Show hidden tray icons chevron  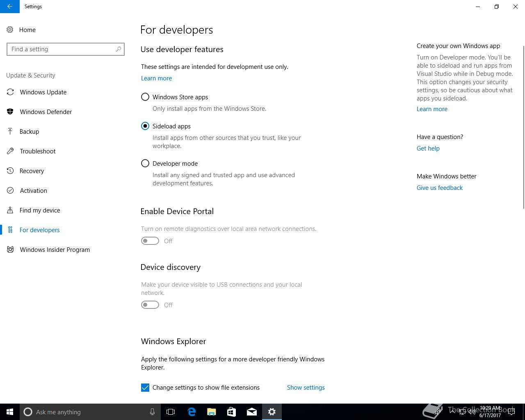452,412
